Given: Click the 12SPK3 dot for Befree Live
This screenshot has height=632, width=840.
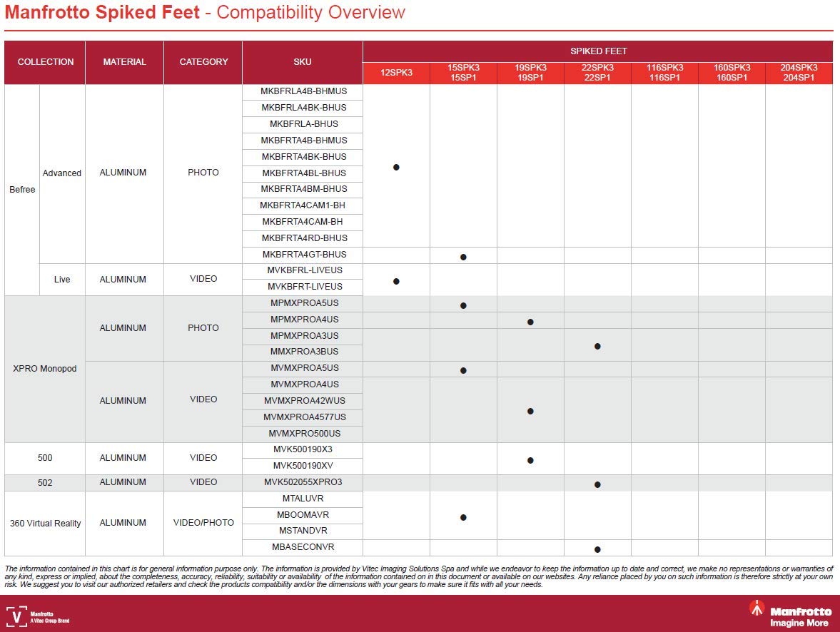Looking at the screenshot, I should [x=396, y=281].
